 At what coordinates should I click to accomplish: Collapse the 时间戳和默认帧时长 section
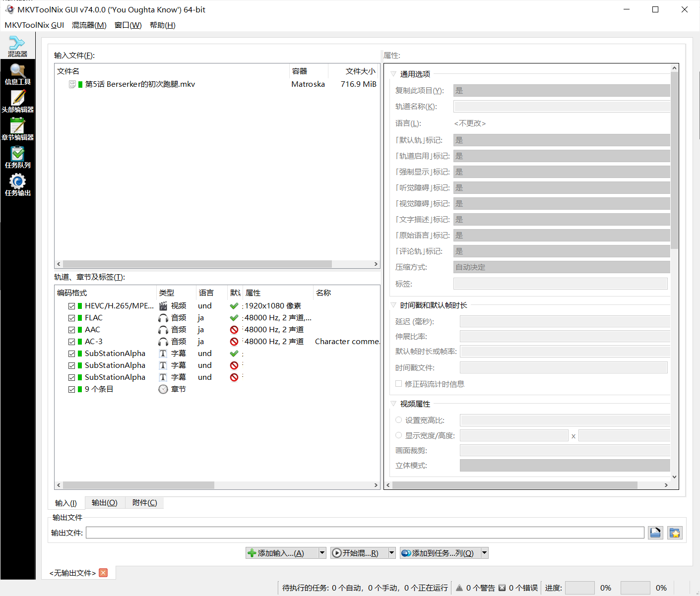click(x=393, y=305)
